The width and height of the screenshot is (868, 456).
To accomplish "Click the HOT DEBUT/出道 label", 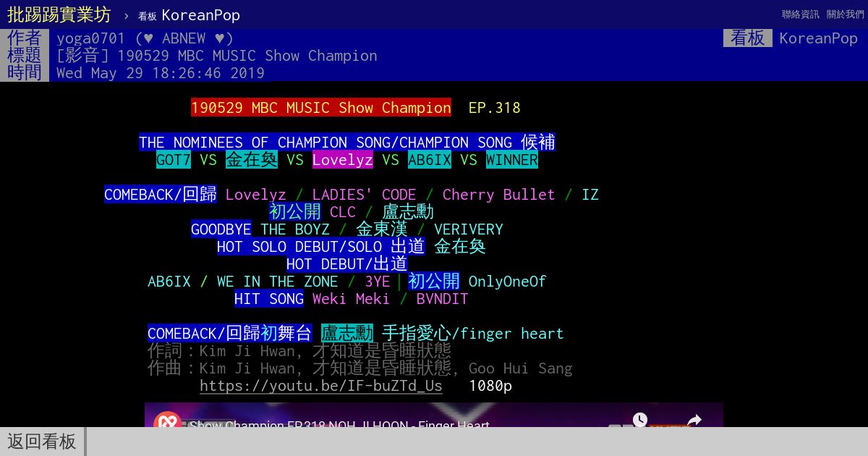I will [347, 264].
